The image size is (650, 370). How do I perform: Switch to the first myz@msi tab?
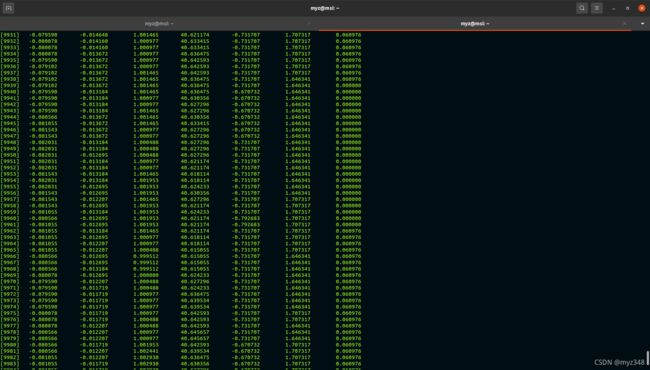pyautogui.click(x=159, y=24)
